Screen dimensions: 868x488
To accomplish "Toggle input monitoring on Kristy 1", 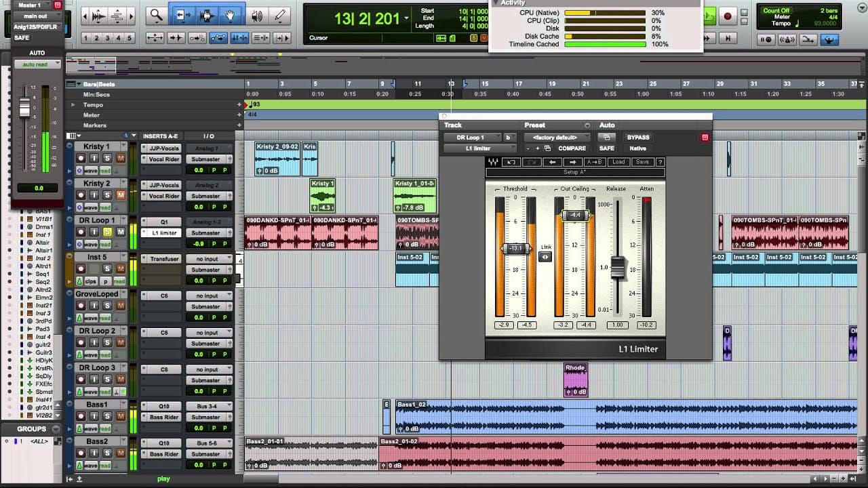I will [x=94, y=158].
